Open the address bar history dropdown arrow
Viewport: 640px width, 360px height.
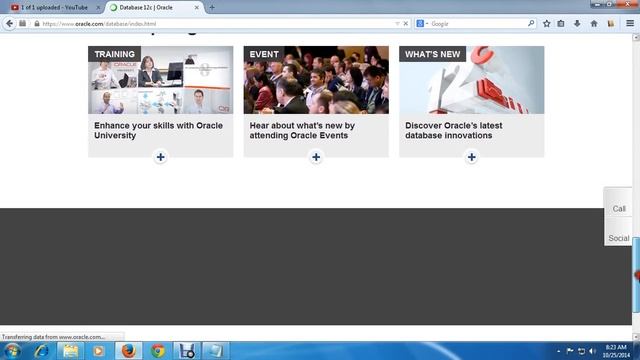click(397, 24)
